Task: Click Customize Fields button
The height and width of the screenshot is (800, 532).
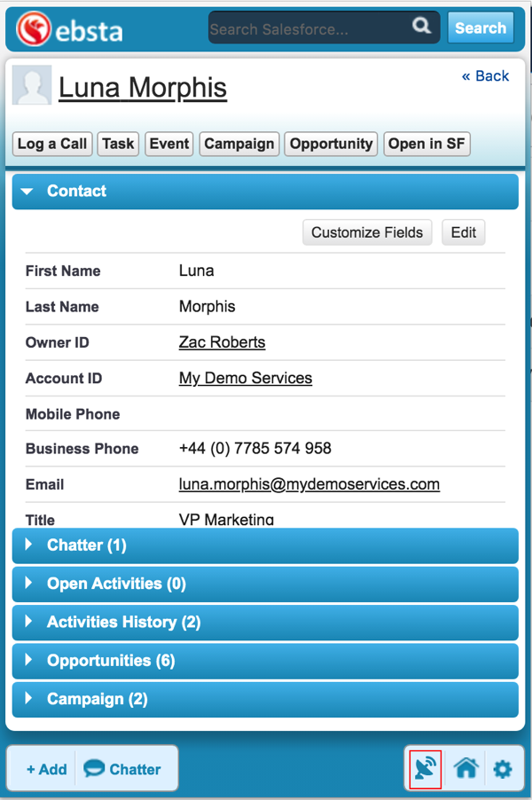Action: 367,232
